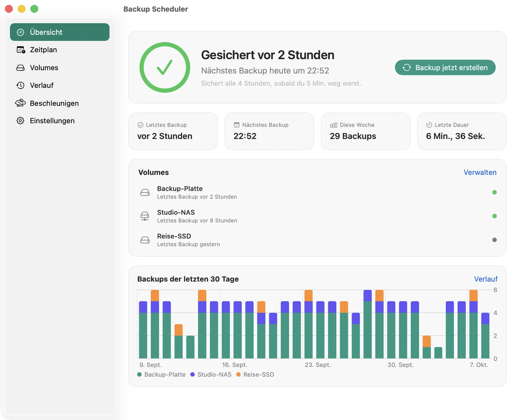Click the '9. Sept.' chart axis label

(x=150, y=365)
